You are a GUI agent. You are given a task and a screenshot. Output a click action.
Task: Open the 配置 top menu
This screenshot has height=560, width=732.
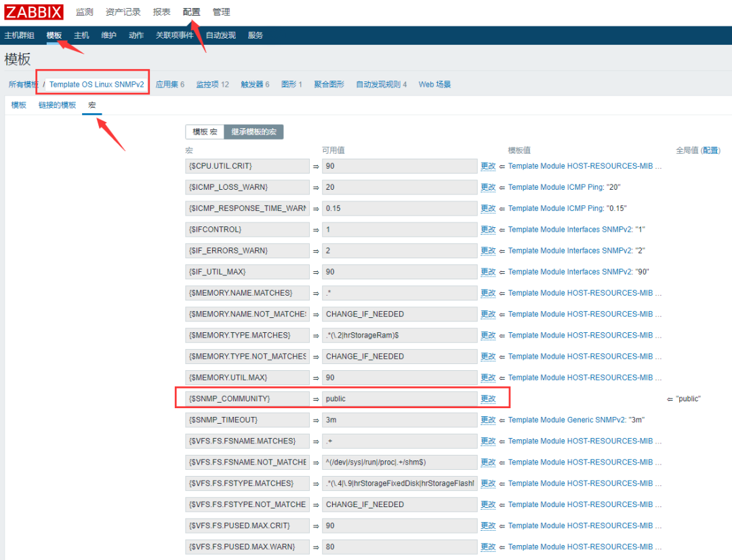point(191,12)
